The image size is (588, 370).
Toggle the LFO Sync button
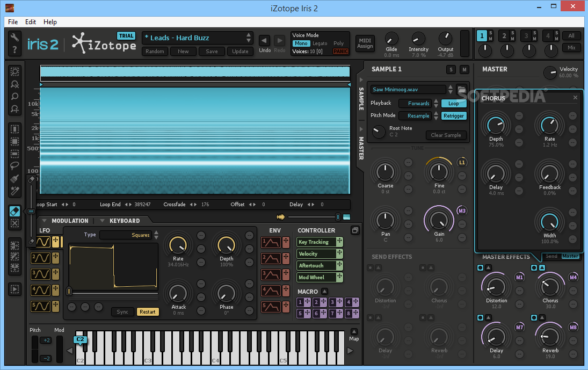(122, 311)
